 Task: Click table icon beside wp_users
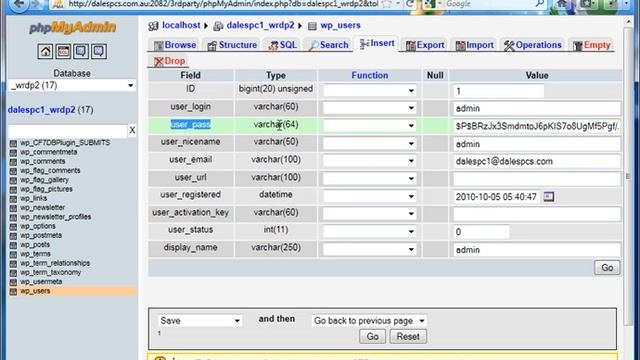tap(13, 291)
